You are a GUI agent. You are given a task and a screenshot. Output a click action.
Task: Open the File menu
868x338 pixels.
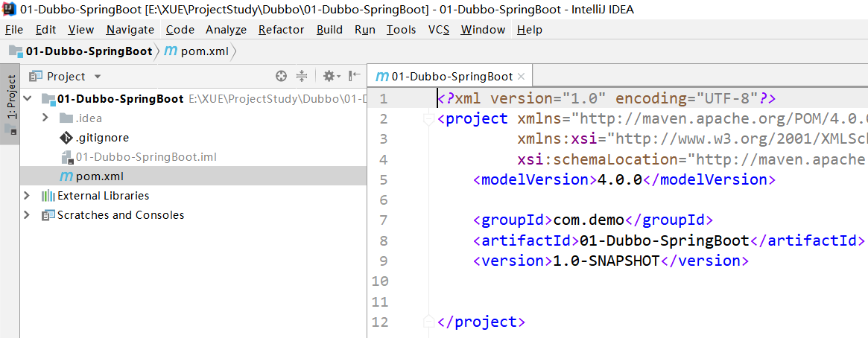tap(14, 29)
